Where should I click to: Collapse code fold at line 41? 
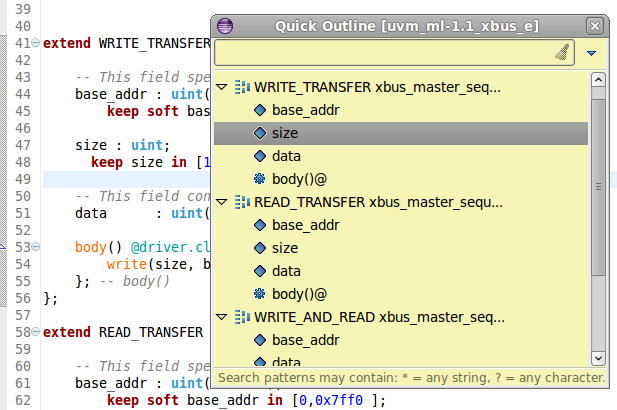[x=35, y=42]
